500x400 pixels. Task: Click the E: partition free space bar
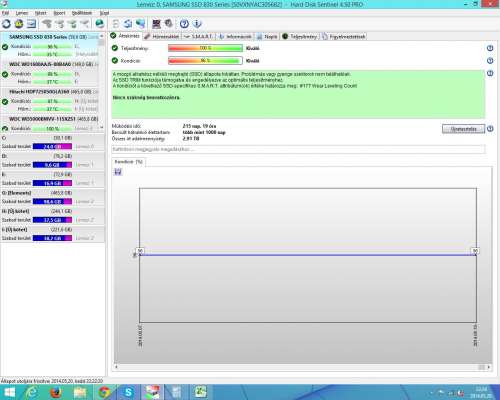[x=52, y=183]
